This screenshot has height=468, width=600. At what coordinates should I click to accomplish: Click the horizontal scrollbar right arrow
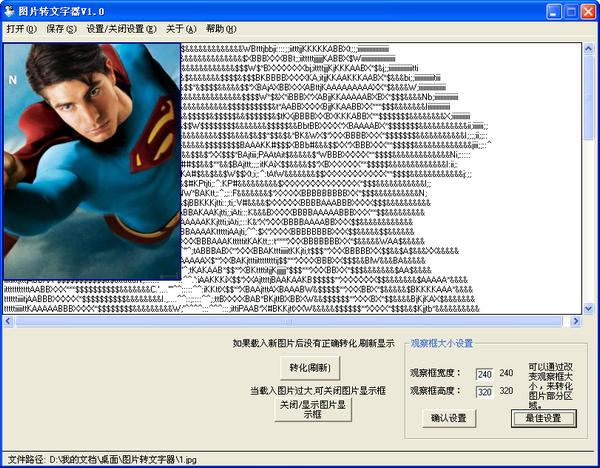[x=575, y=321]
